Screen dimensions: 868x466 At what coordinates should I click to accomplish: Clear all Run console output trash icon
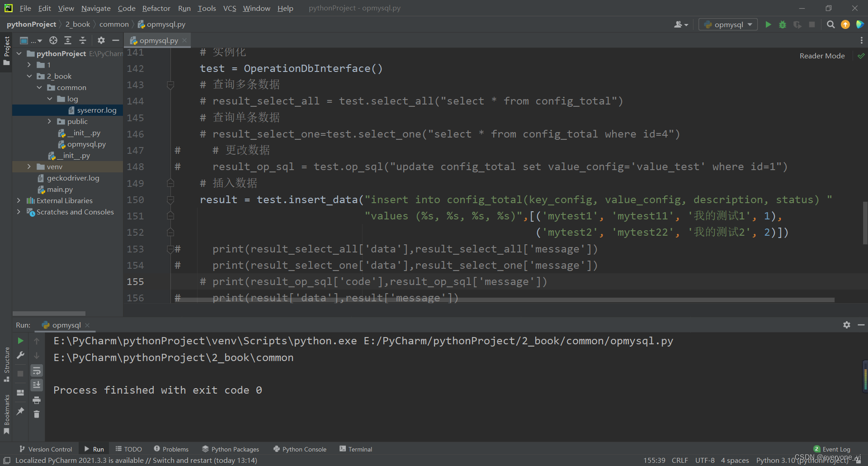click(x=37, y=414)
